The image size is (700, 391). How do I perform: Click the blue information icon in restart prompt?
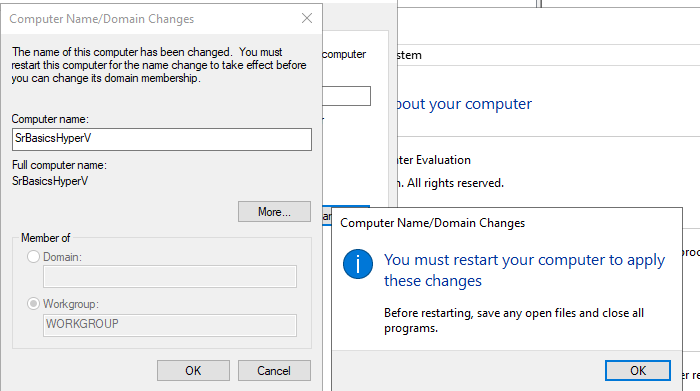click(358, 264)
